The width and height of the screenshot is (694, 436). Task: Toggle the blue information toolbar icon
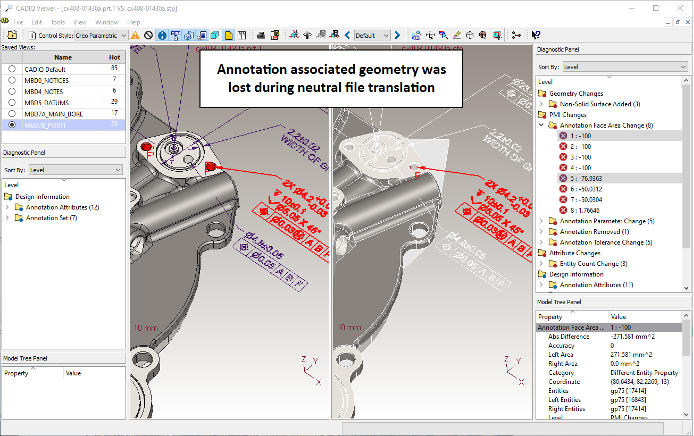(162, 35)
